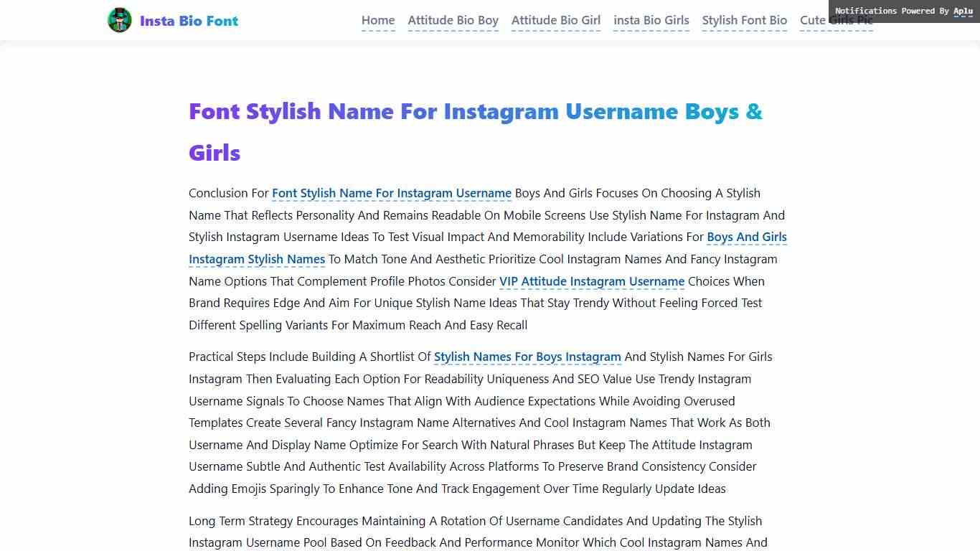The width and height of the screenshot is (980, 551).
Task: Open the Aplu notifications link
Action: 963,11
